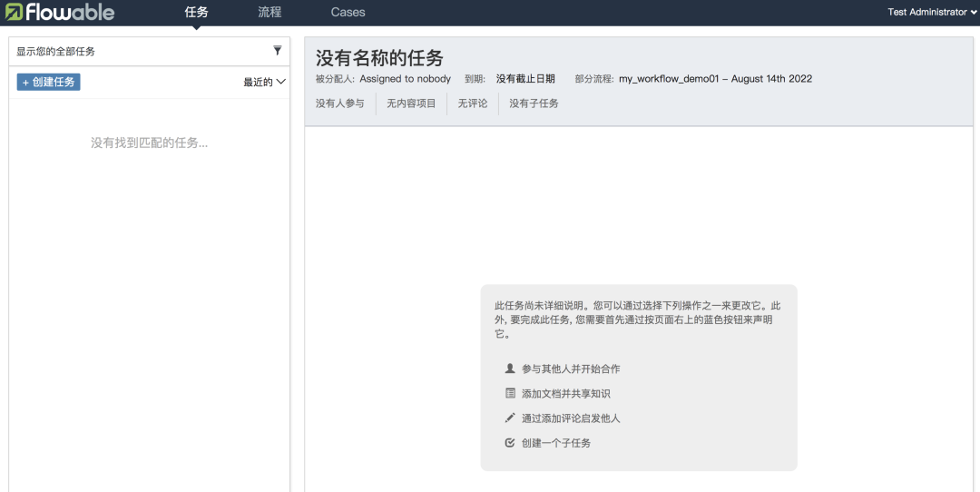This screenshot has height=492, width=980.
Task: Click 参与其他人并开始合作 action
Action: pyautogui.click(x=571, y=369)
